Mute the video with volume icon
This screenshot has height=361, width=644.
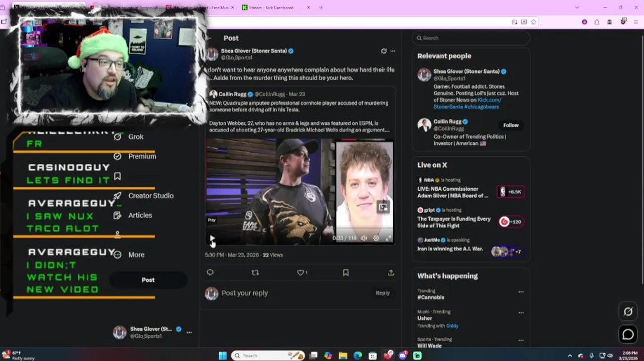[x=364, y=238]
